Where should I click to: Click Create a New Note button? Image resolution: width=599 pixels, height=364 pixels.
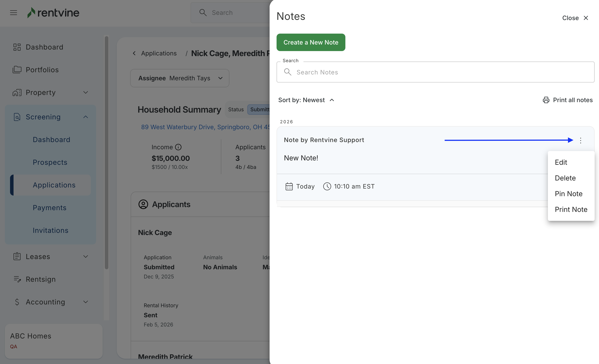[310, 43]
